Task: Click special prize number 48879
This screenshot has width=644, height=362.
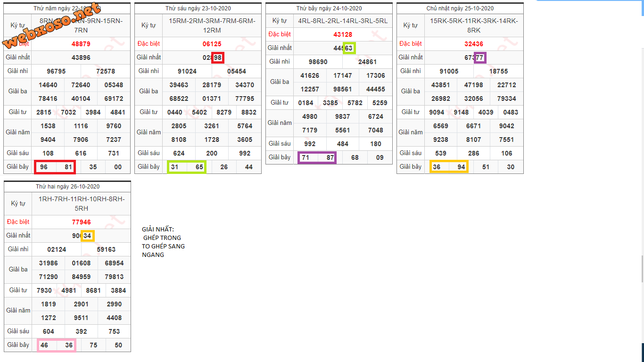Action: point(81,44)
